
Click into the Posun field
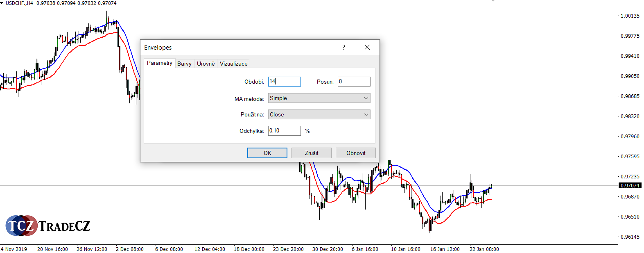pyautogui.click(x=354, y=82)
